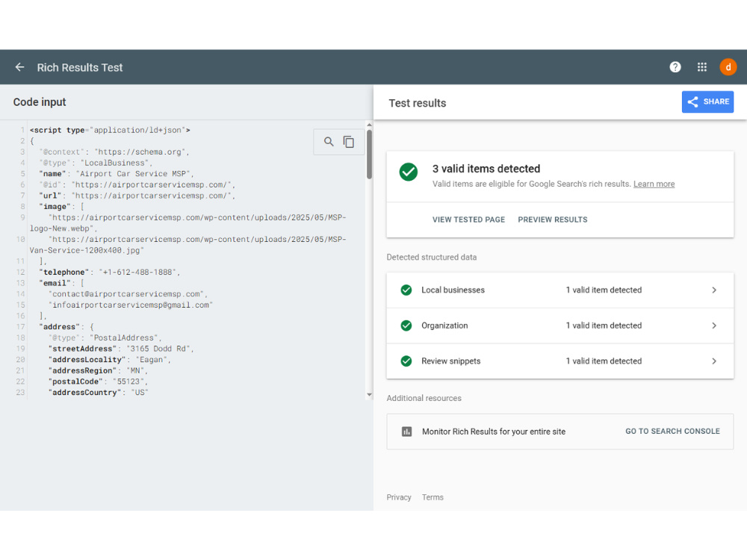Click the "name" line in the code
The width and height of the screenshot is (747, 560).
point(117,174)
